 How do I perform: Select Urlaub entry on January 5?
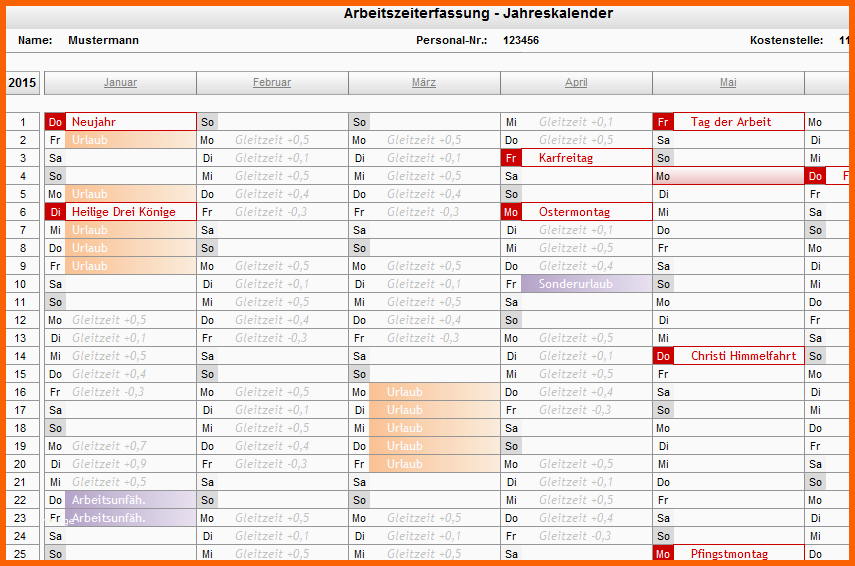pyautogui.click(x=130, y=194)
